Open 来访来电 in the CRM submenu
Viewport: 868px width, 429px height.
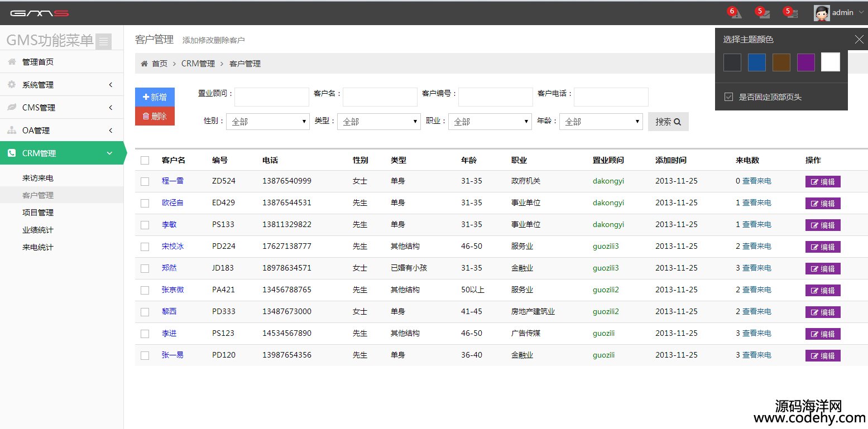point(38,178)
